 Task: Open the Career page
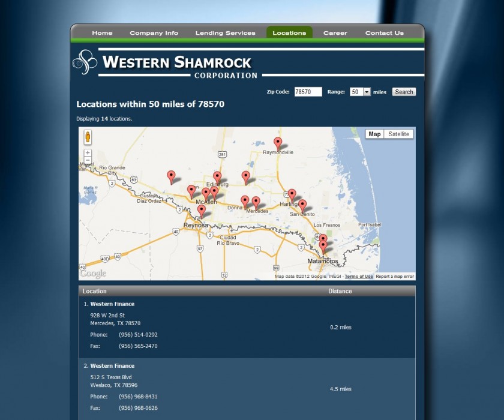coord(335,33)
